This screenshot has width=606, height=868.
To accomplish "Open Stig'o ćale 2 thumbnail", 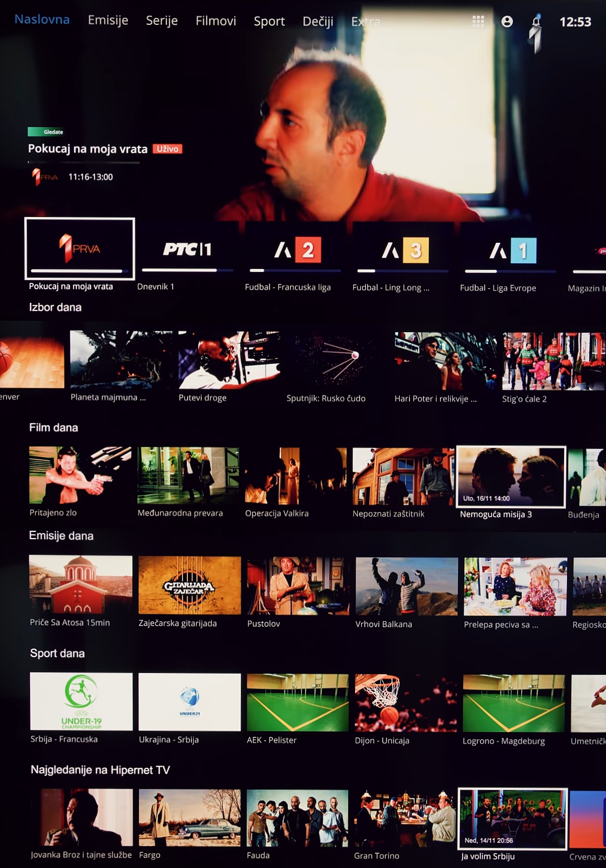I will [x=553, y=361].
